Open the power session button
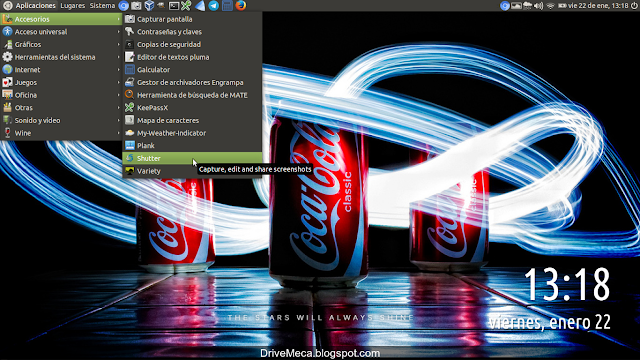The height and width of the screenshot is (360, 640). click(x=634, y=6)
